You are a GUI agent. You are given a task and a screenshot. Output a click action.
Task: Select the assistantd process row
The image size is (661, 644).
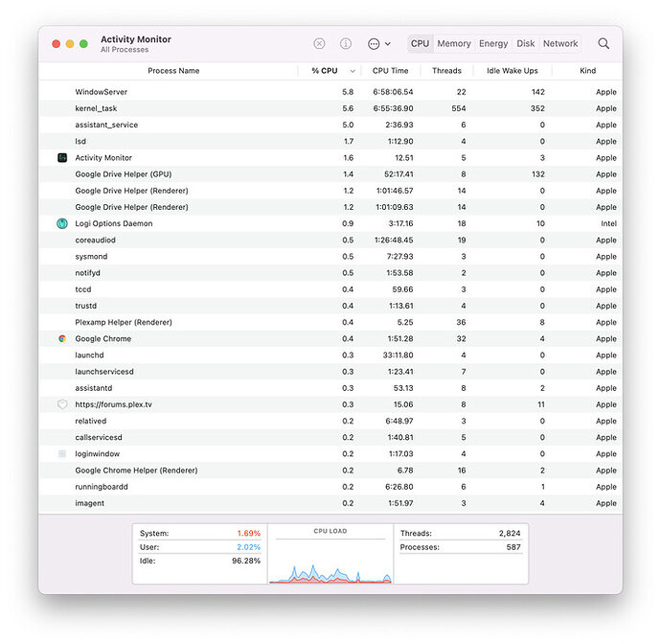point(330,388)
